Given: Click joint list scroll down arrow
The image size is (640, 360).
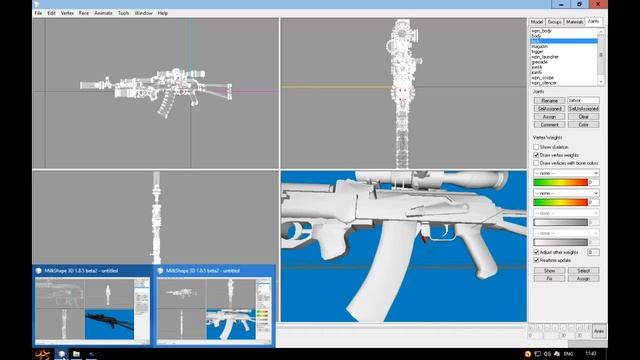Looking at the screenshot, I should click(601, 82).
